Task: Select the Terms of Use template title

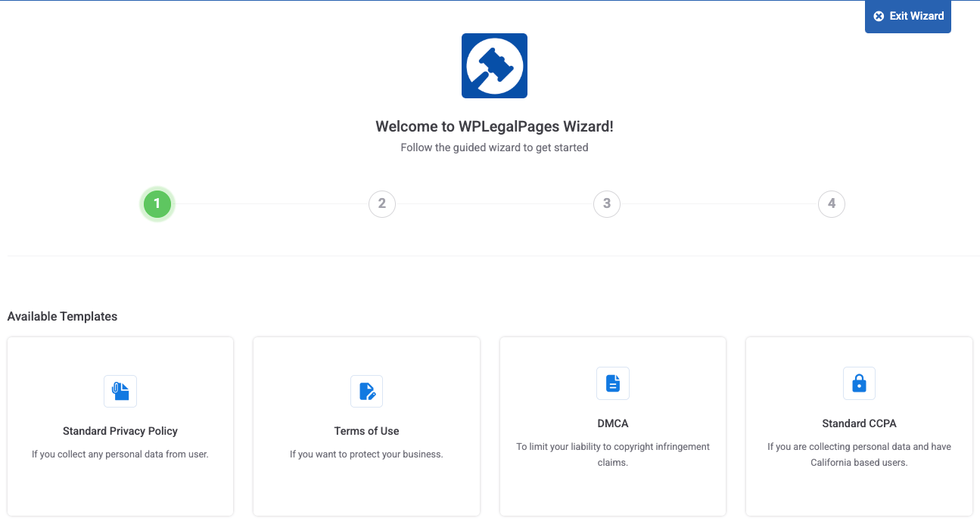Action: 367,431
